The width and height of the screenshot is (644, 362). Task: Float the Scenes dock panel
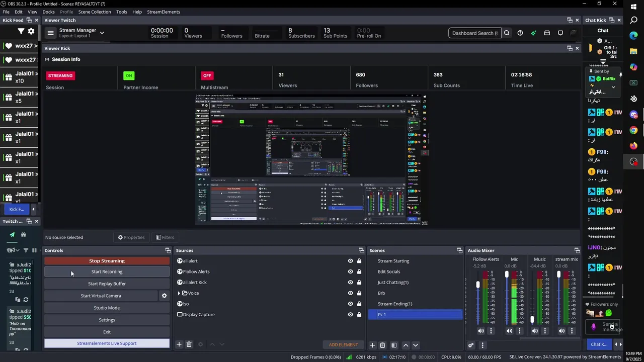pos(459,250)
